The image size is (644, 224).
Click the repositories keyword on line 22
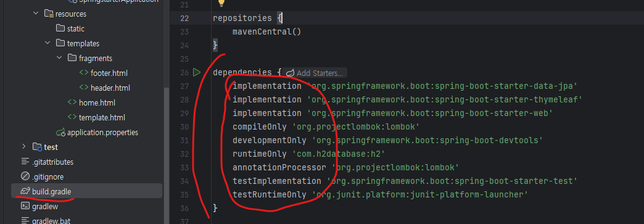242,18
